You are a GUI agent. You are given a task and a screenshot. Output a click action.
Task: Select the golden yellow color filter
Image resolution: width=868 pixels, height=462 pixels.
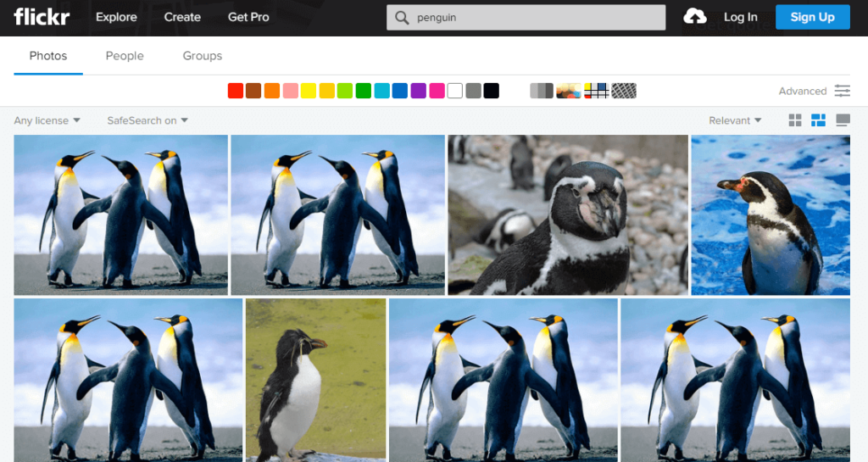click(x=327, y=91)
